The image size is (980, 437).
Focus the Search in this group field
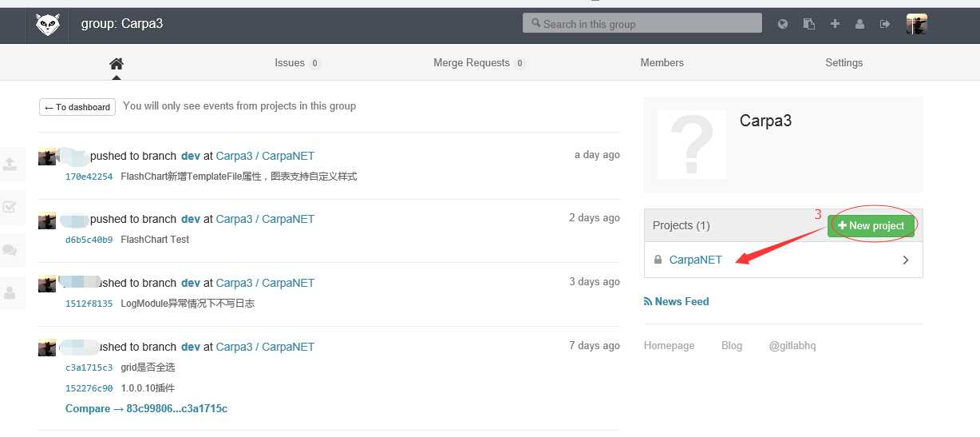(x=642, y=23)
